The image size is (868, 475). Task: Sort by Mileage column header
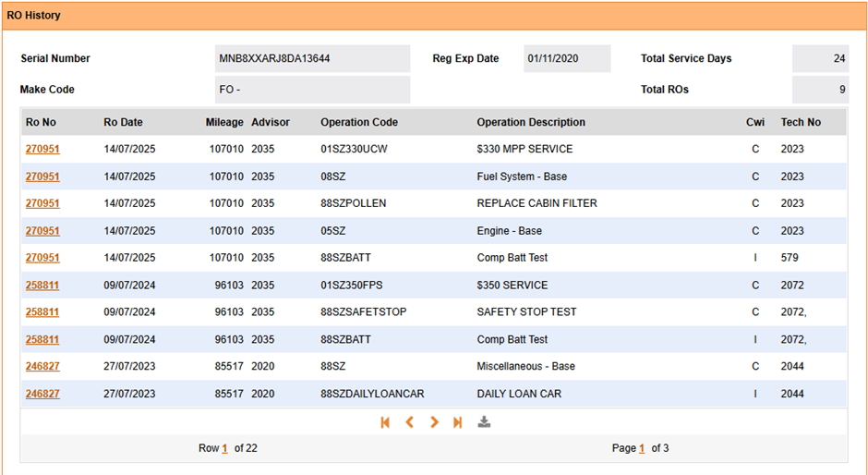coord(224,123)
